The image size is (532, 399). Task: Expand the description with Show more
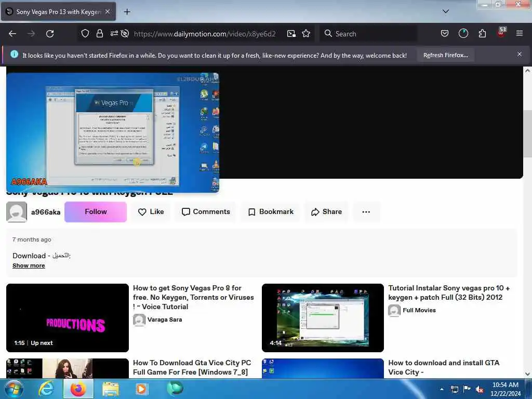click(x=29, y=265)
